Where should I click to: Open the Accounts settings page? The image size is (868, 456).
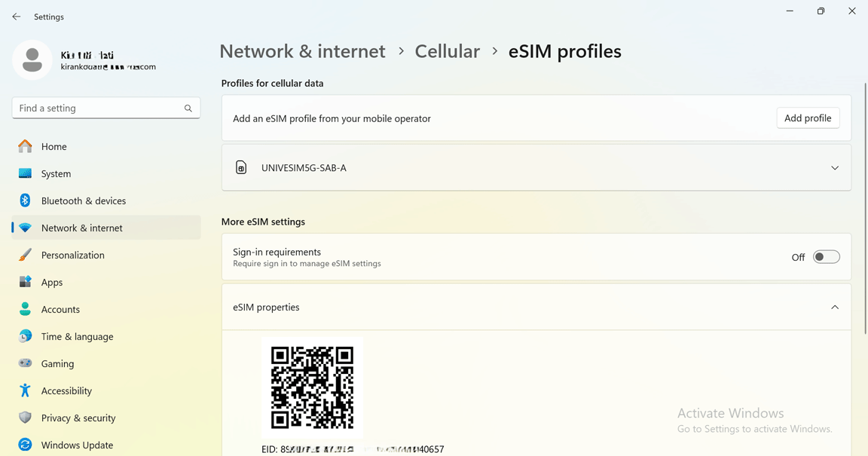60,309
